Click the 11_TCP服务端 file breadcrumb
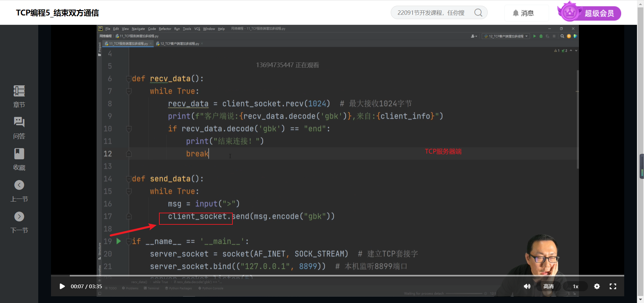 tap(137, 36)
